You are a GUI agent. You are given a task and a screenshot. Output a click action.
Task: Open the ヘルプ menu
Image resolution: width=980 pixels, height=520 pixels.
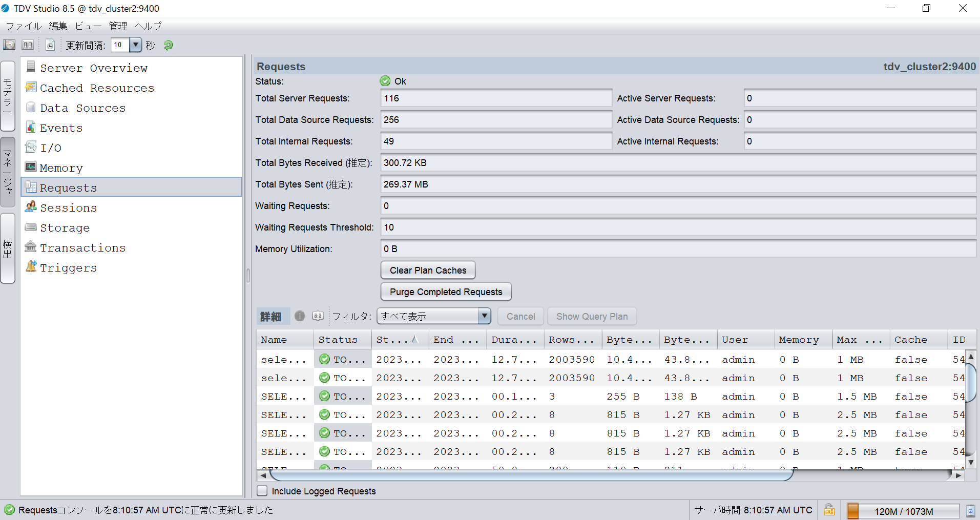[x=148, y=26]
